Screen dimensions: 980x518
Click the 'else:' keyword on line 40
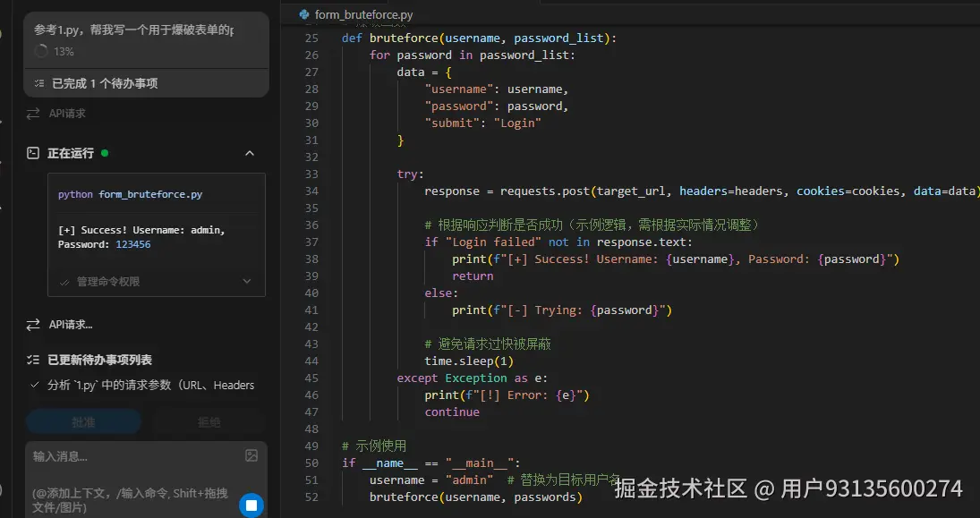(x=442, y=293)
